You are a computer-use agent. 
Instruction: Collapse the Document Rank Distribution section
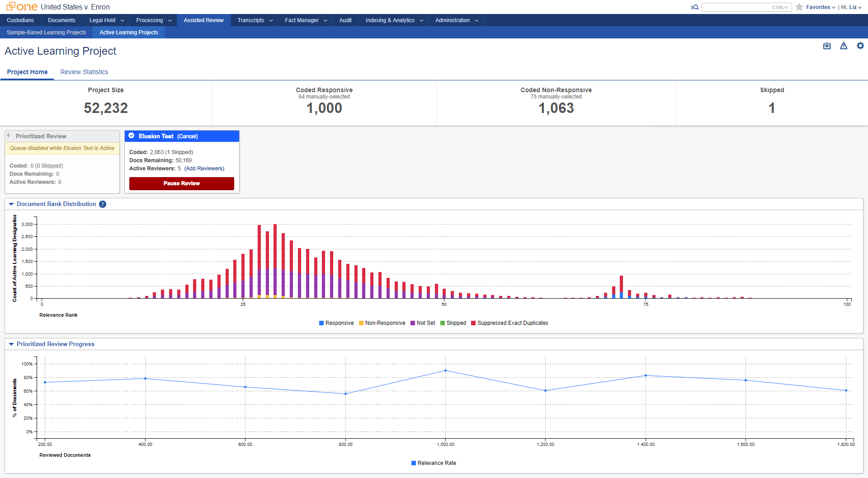click(x=11, y=204)
